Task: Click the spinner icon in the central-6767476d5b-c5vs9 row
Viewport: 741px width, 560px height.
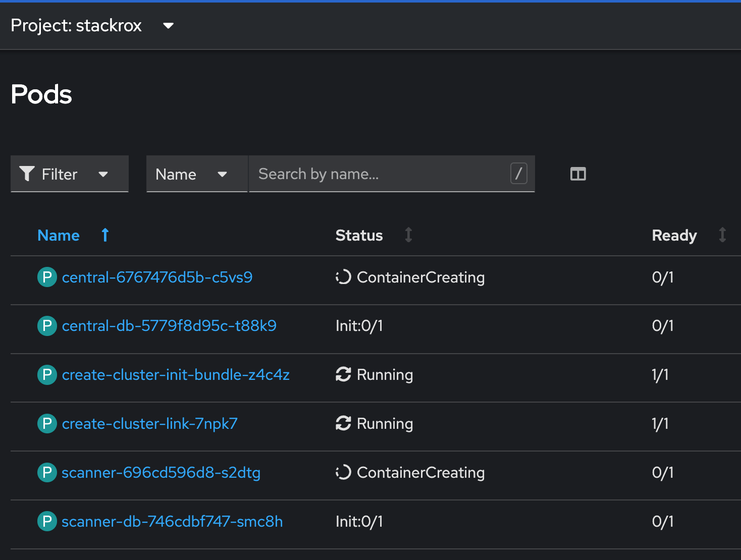Action: coord(343,277)
